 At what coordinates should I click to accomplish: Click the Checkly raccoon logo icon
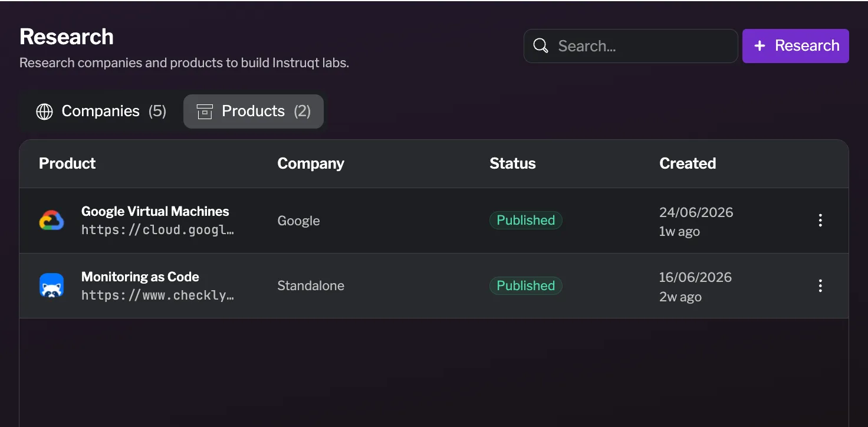51,285
